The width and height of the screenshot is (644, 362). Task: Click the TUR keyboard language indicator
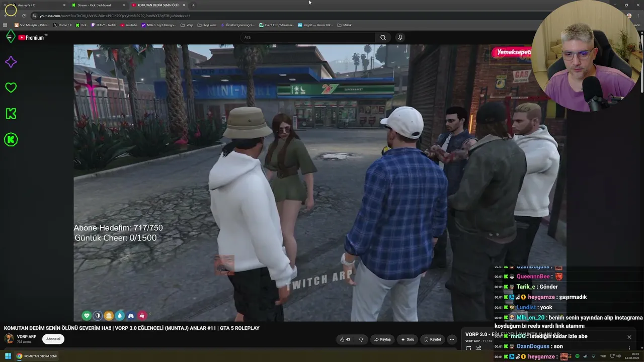pyautogui.click(x=603, y=356)
